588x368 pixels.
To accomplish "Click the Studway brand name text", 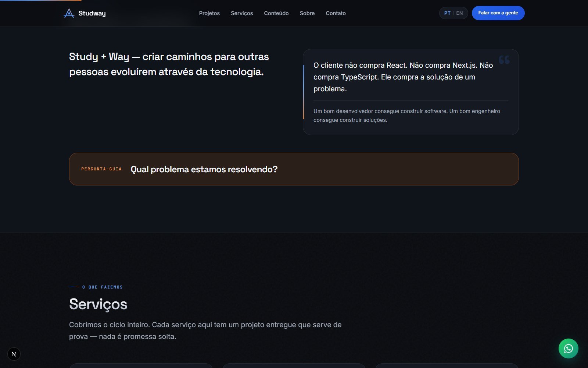I will 92,13.
